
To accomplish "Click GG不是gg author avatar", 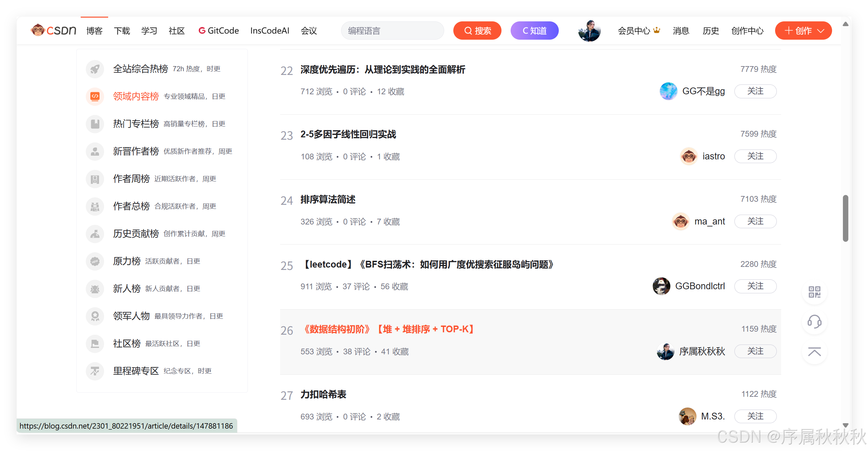I will click(x=668, y=91).
